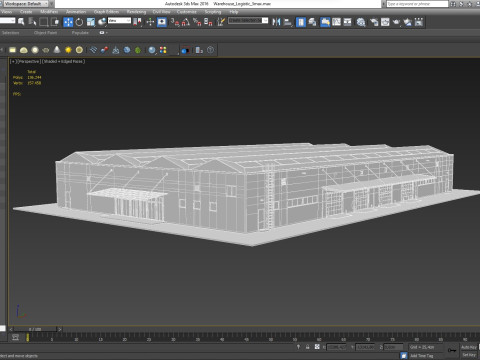480x360 pixels.
Task: Open the Animation menu
Action: [x=76, y=12]
